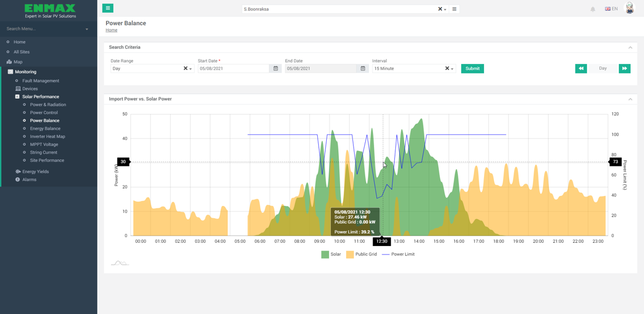
Task: Go to the next day
Action: click(x=624, y=68)
